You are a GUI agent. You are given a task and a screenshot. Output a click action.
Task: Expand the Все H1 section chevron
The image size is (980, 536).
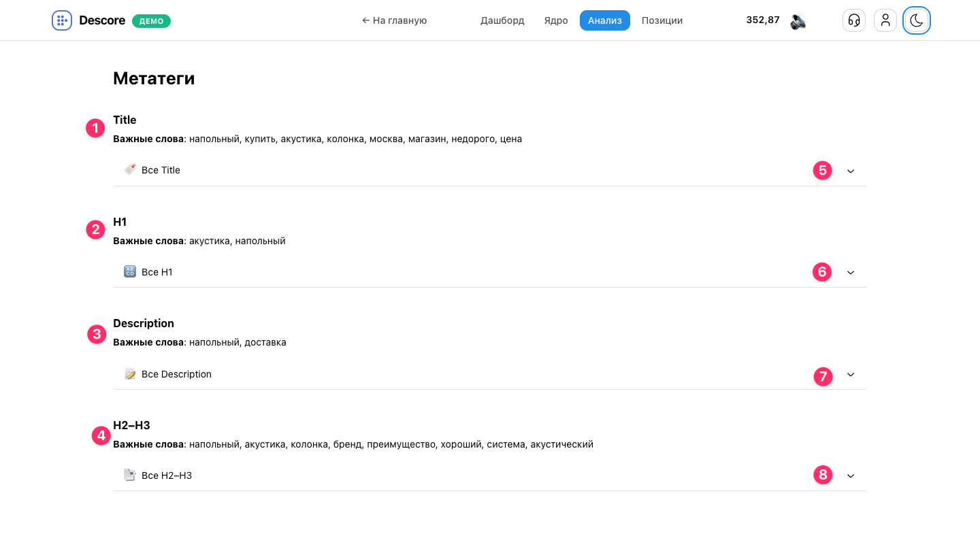click(851, 272)
